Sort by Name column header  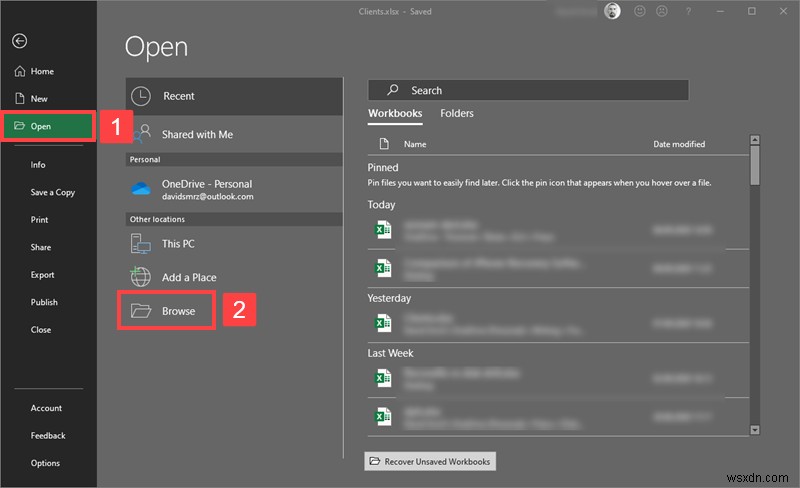(x=415, y=144)
